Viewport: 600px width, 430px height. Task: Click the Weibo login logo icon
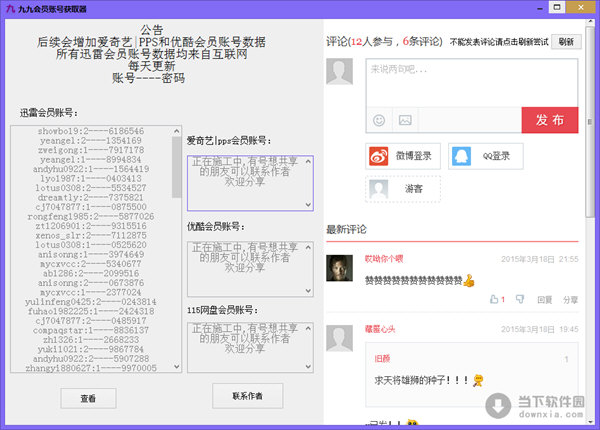(378, 156)
